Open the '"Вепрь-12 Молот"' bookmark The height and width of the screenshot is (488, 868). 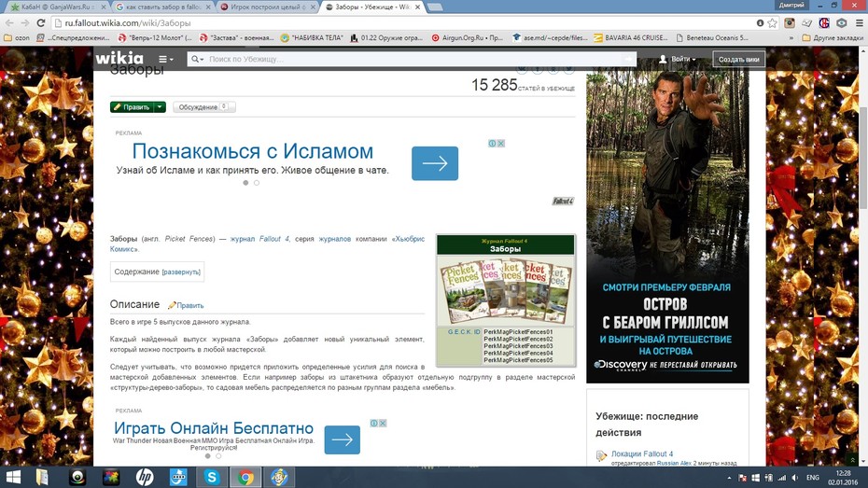tap(154, 37)
